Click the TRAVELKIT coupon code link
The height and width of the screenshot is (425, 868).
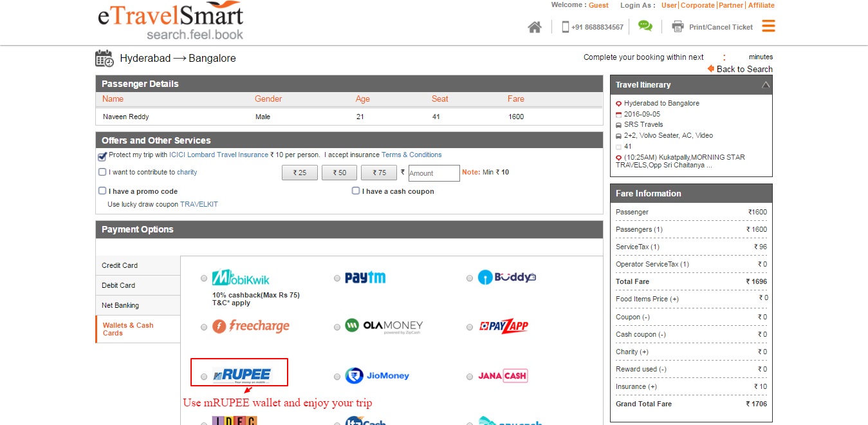pos(199,204)
